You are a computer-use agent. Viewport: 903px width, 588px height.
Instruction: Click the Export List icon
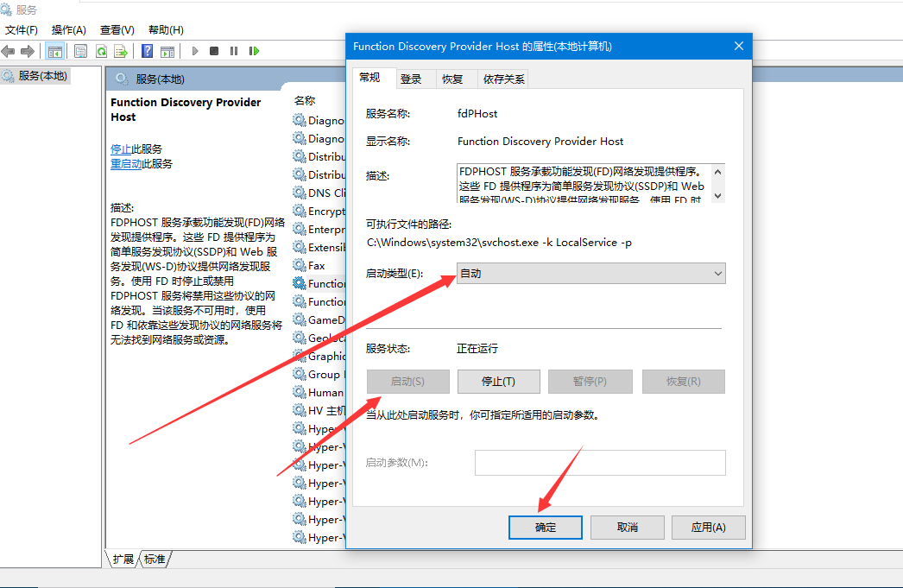point(120,50)
